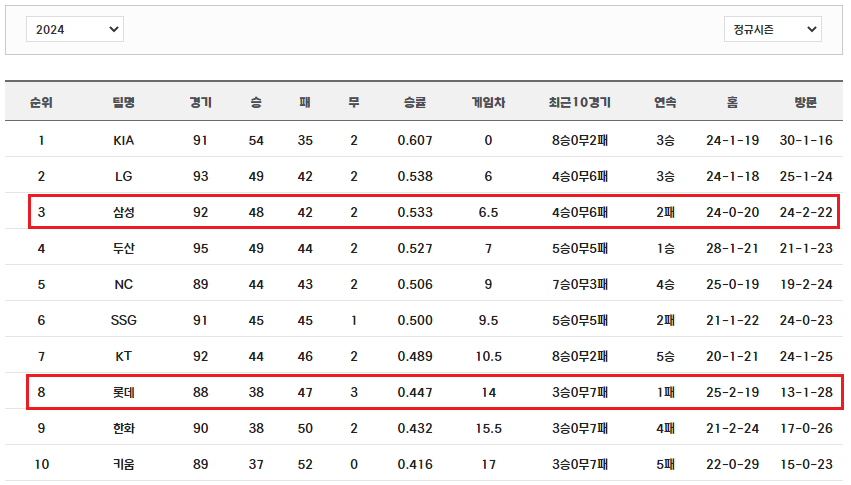Click away record 13-1-28 for 롯데

click(806, 392)
